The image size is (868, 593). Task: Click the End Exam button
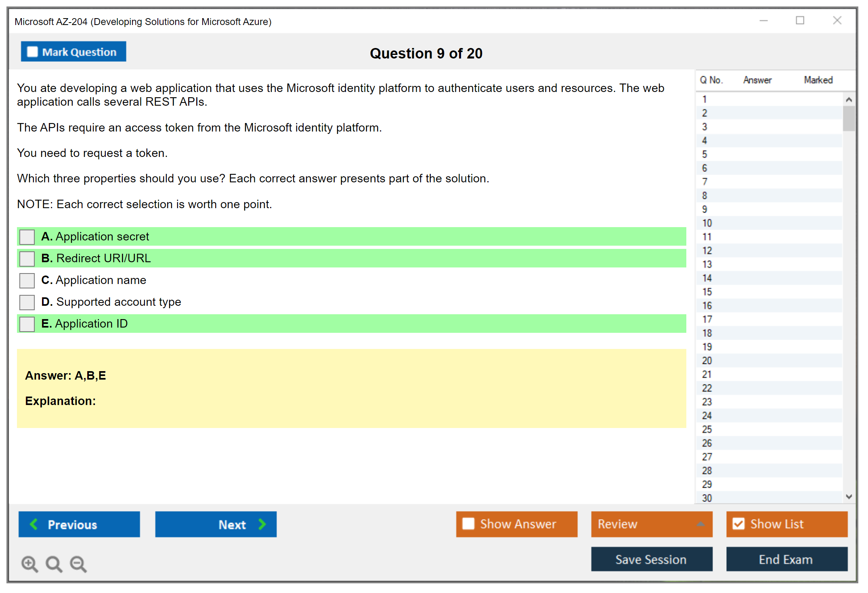[x=786, y=559]
